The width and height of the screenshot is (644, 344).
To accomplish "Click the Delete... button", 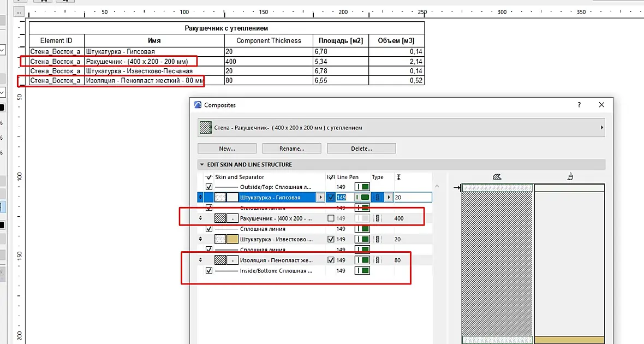I will (361, 149).
